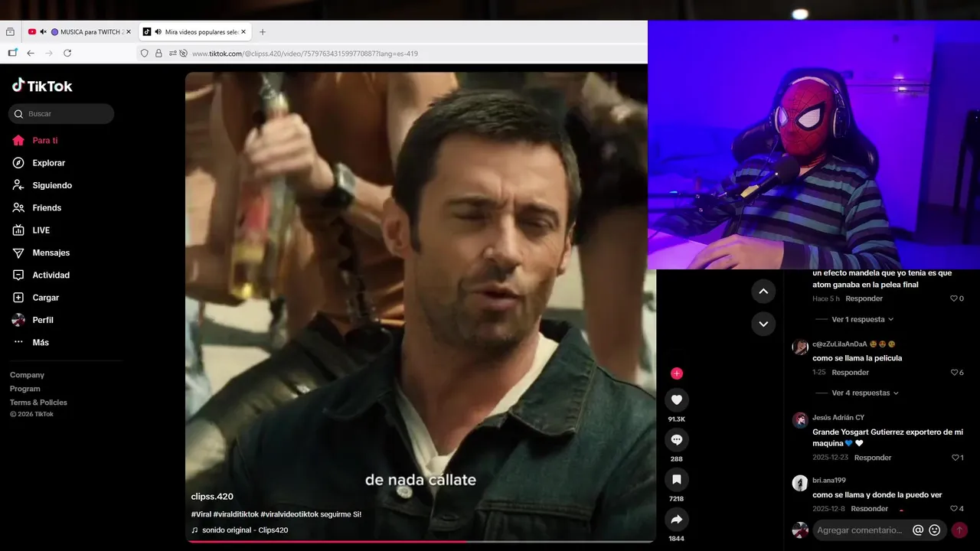This screenshot has height=551, width=980.
Task: Open a new browser tab
Action: [x=263, y=32]
